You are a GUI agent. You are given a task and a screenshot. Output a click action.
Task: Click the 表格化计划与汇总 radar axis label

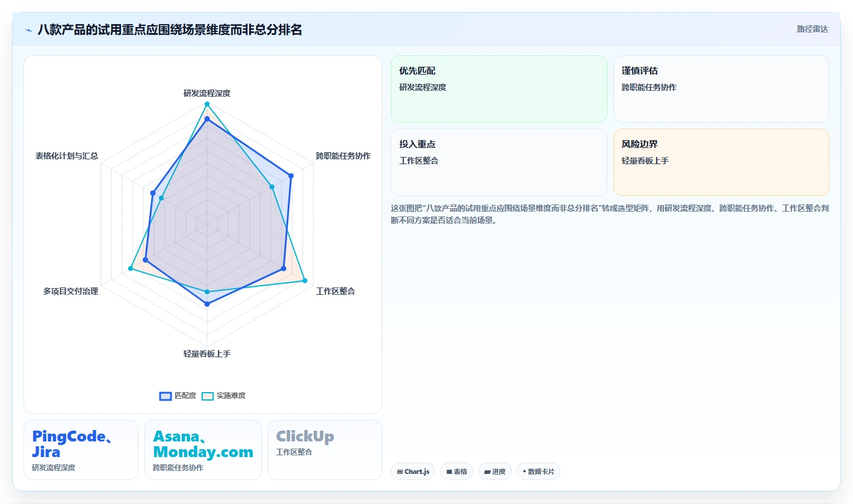click(x=67, y=156)
